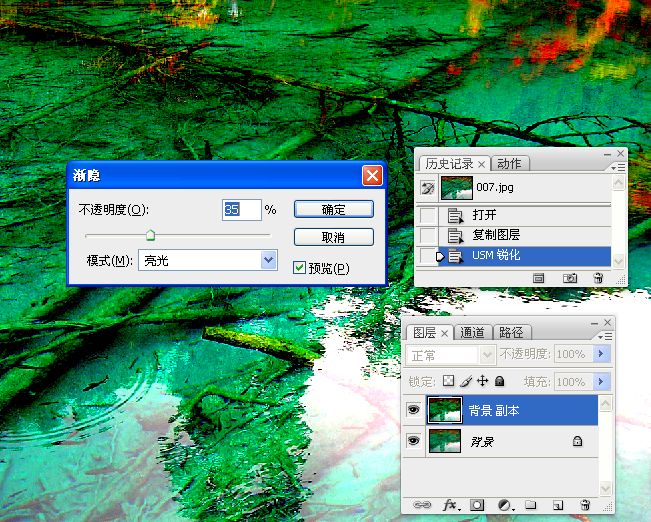Select the 复制图层 history state
The image size is (651, 522).
[x=525, y=235]
